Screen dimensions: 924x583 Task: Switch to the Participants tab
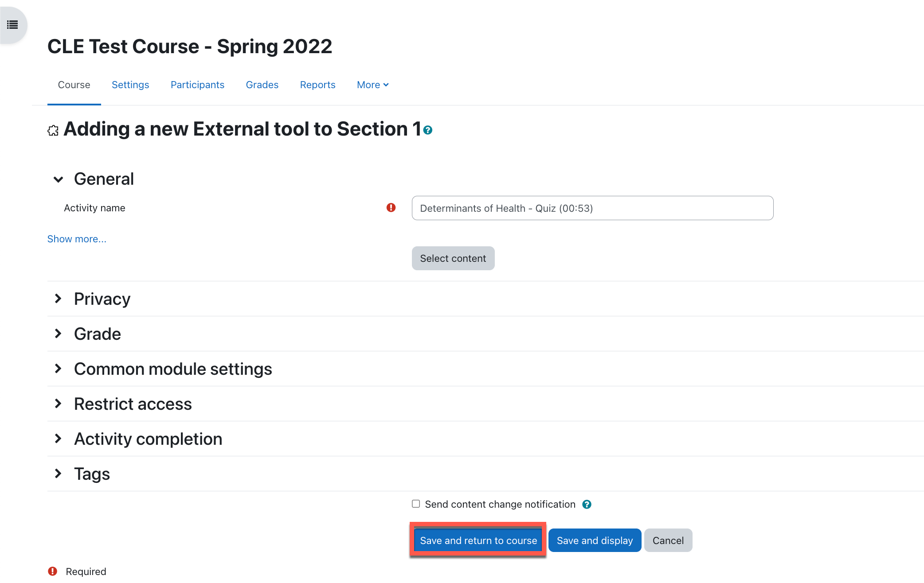(197, 85)
